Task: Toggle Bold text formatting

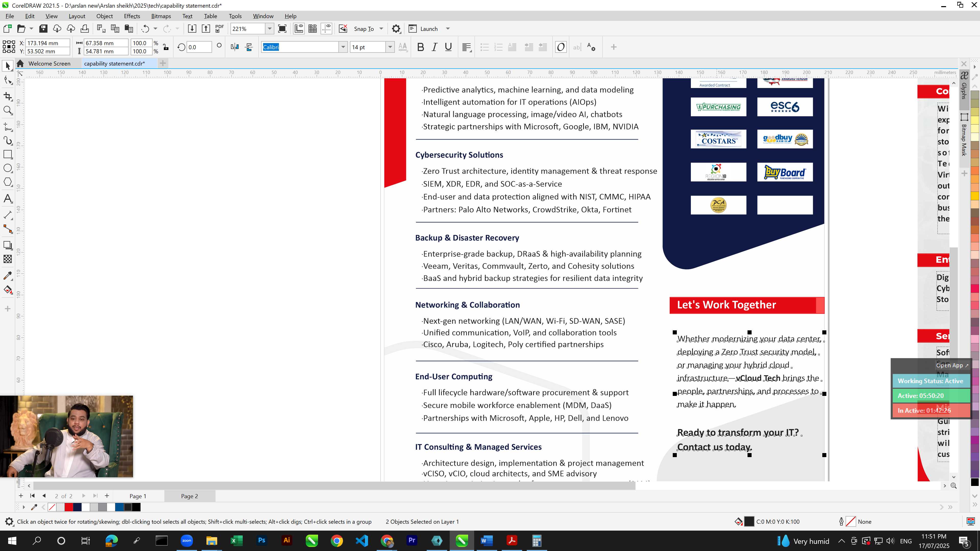Action: point(420,47)
